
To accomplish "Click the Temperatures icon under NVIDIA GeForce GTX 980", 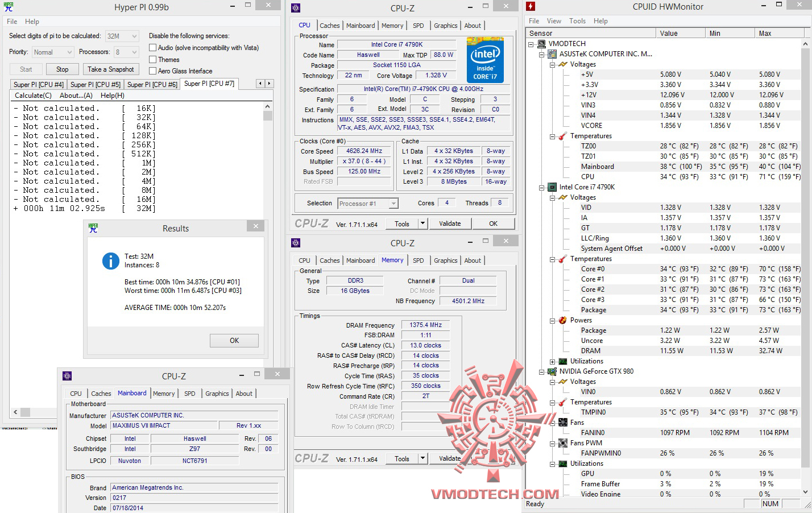I will pyautogui.click(x=563, y=402).
